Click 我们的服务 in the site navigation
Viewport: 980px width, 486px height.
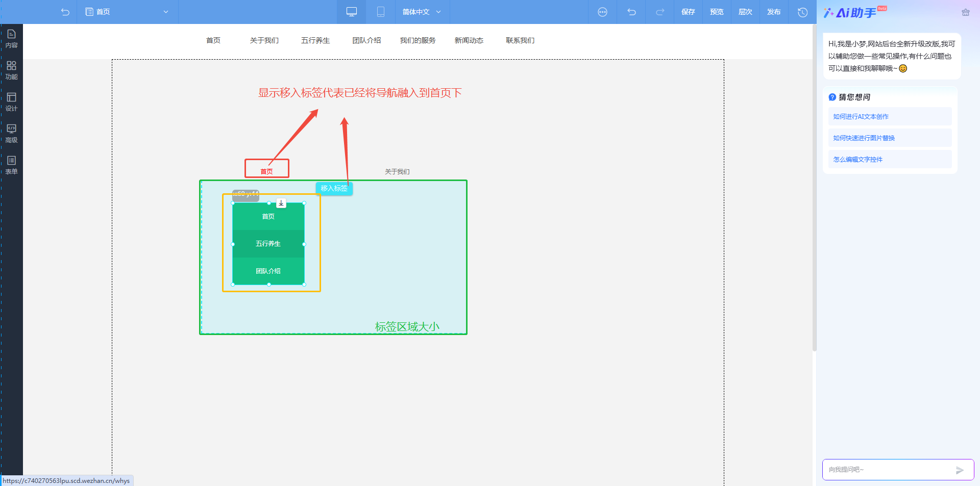click(x=418, y=40)
